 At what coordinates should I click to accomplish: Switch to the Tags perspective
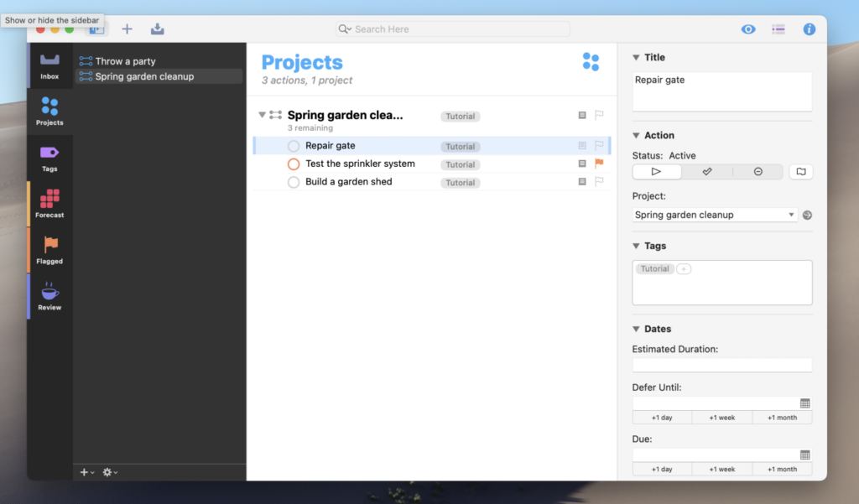tap(49, 158)
